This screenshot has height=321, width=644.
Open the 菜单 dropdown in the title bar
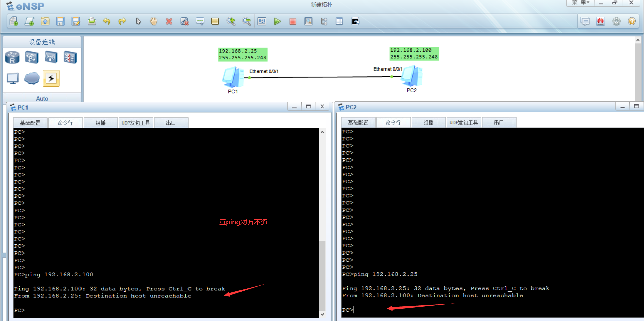tap(581, 3)
